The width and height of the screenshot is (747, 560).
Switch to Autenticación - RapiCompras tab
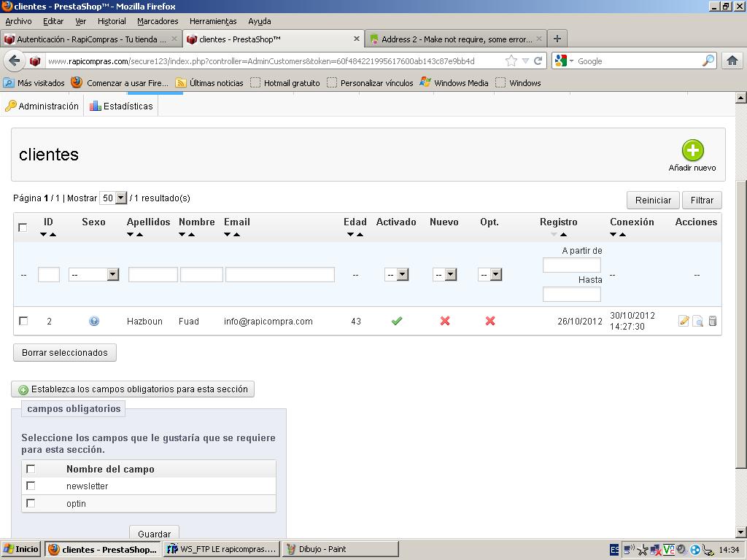pyautogui.click(x=90, y=39)
